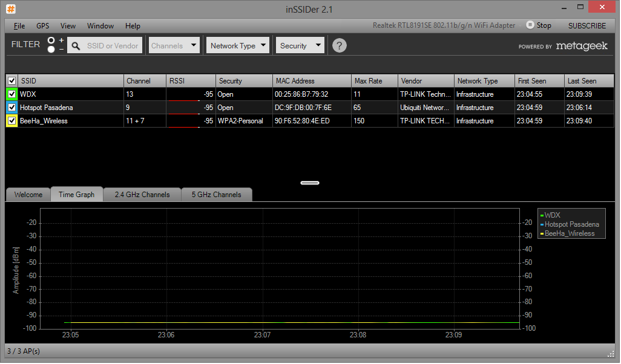Sort by First Seen column header
Viewport: 621px width, 364px height.
(539, 80)
